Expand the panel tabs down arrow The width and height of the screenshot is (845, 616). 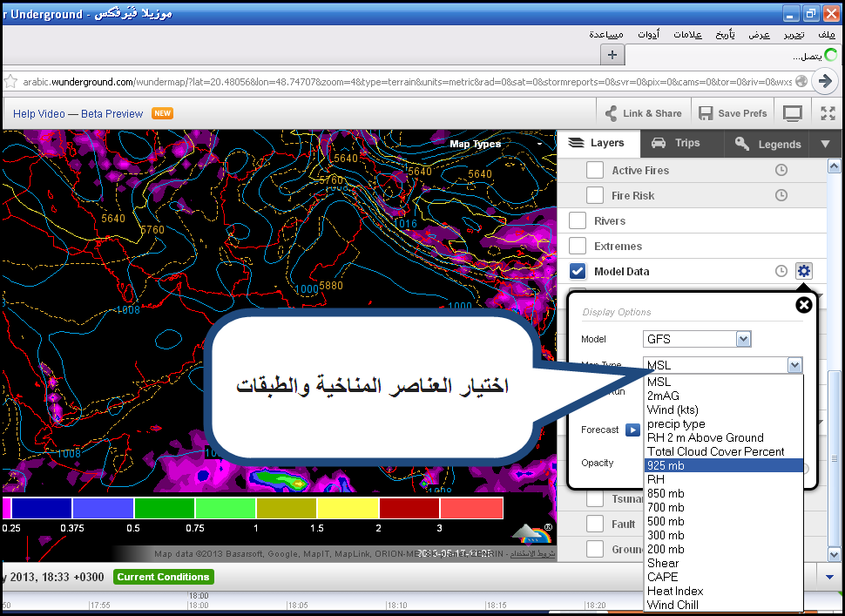point(825,144)
